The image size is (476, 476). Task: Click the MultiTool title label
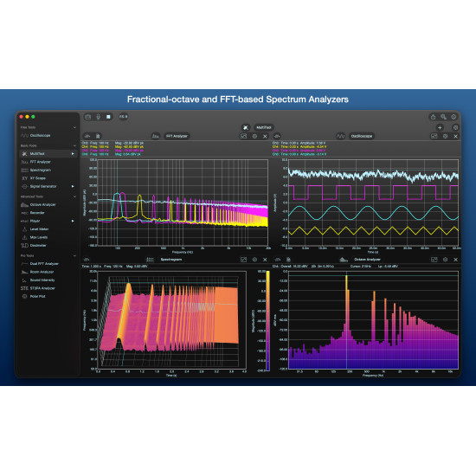pyautogui.click(x=263, y=127)
